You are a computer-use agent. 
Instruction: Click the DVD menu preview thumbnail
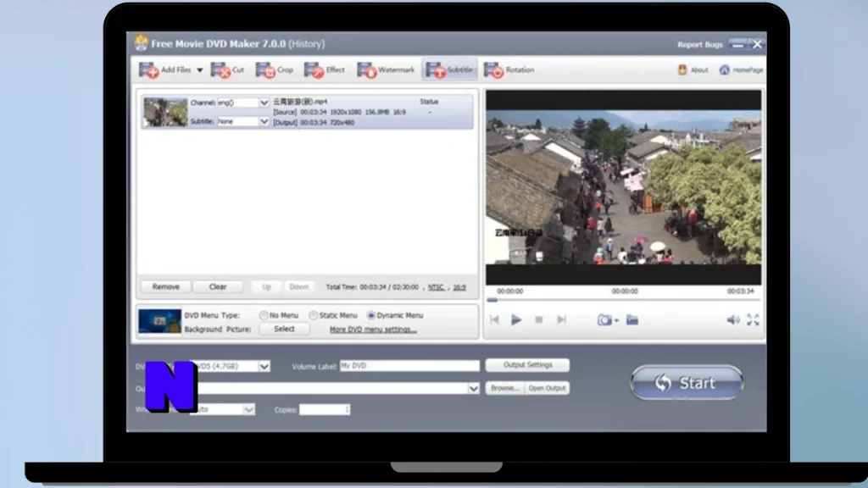tap(159, 321)
